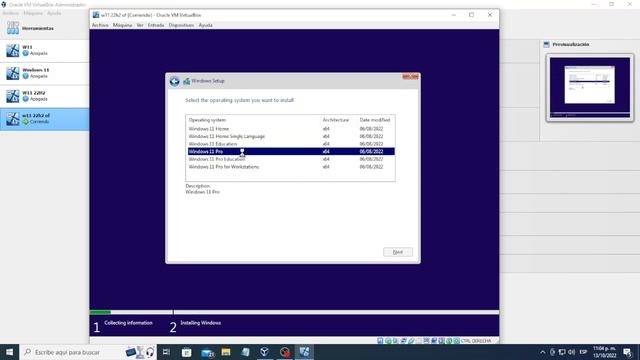Click the Architecture column header
This screenshot has height=360, width=640.
[x=336, y=120]
